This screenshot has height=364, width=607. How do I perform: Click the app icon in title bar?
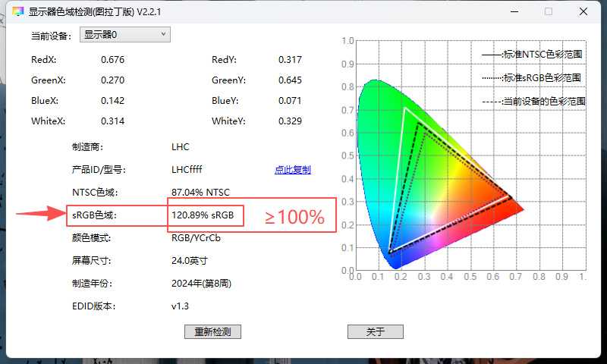click(x=17, y=11)
